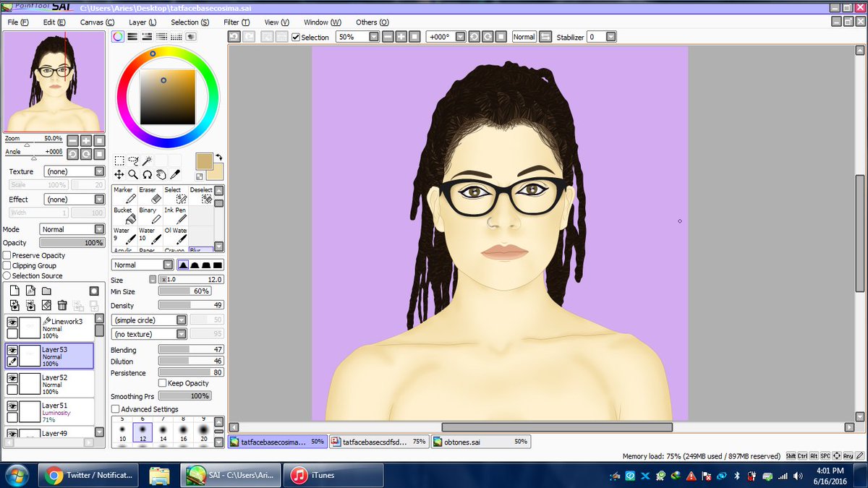Viewport: 868px width, 488px height.
Task: Enable Preserve Opacity
Action: [7, 255]
